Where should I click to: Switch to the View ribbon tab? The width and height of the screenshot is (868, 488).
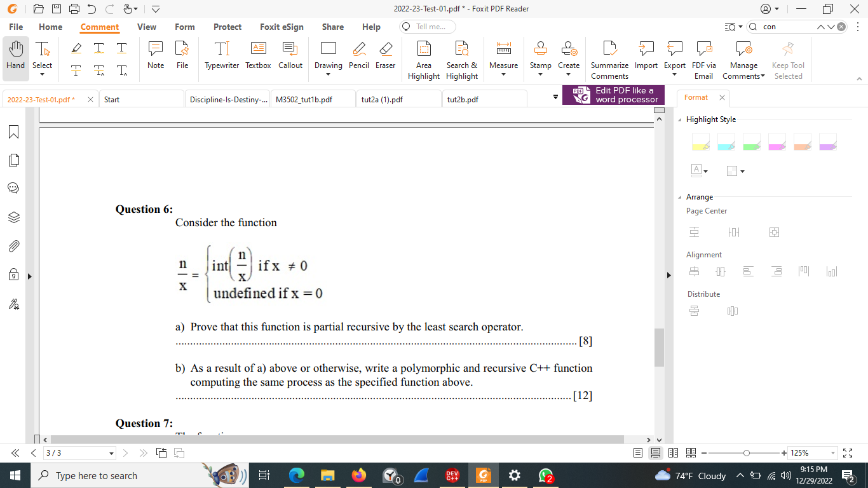pos(147,27)
